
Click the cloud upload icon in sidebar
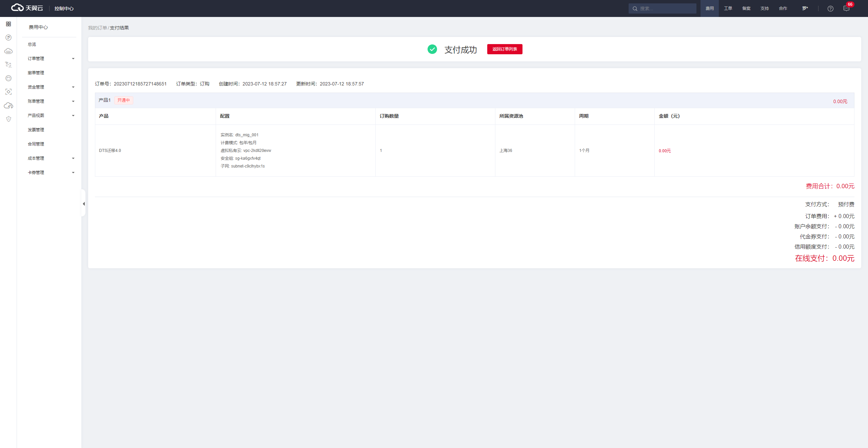(8, 105)
